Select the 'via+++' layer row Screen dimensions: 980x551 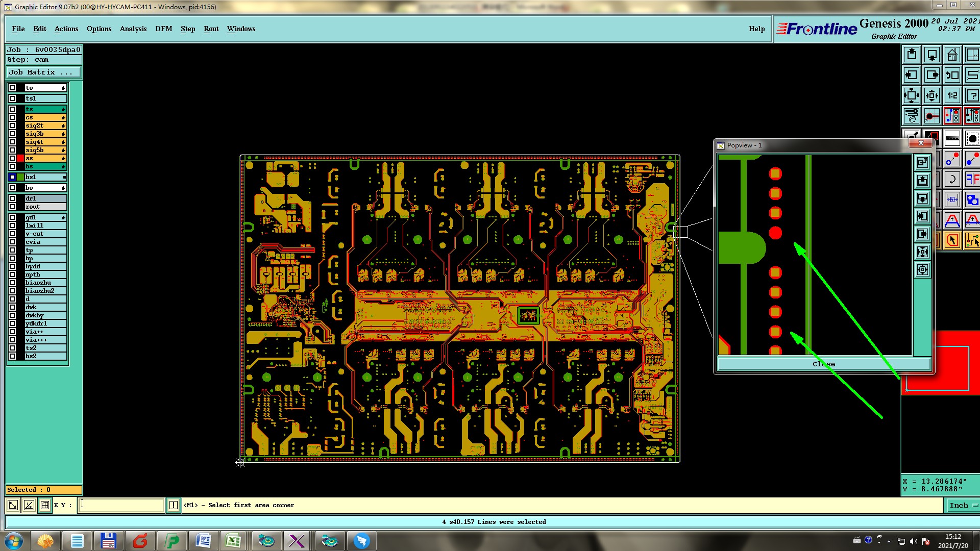(45, 340)
